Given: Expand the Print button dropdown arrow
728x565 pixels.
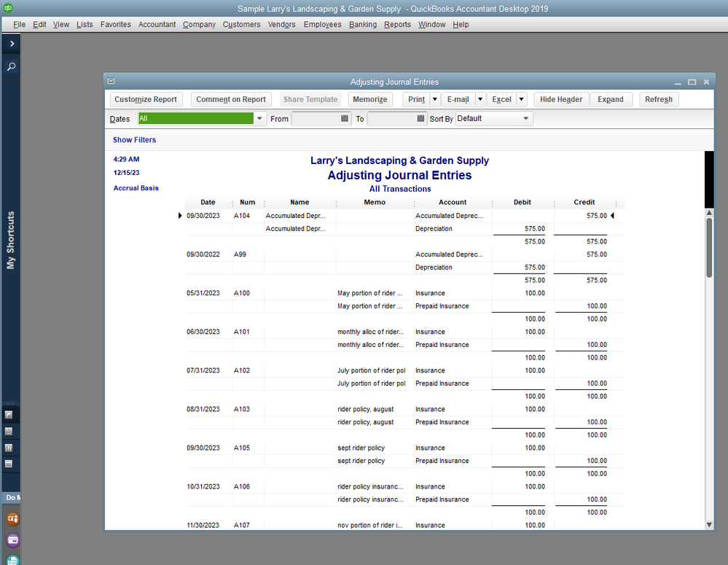Looking at the screenshot, I should pyautogui.click(x=435, y=100).
